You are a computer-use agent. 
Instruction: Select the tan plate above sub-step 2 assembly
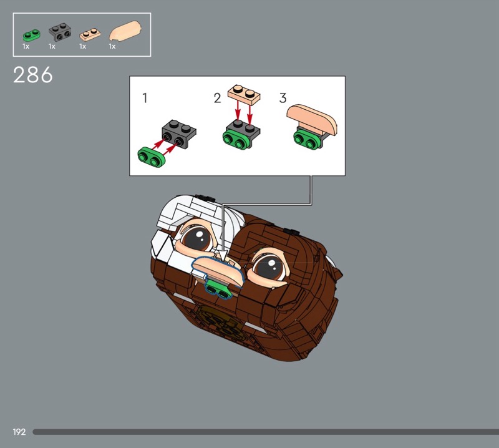[244, 94]
